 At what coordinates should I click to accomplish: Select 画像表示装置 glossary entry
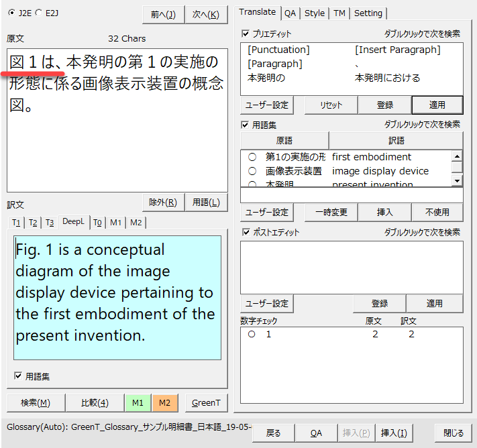pos(293,171)
